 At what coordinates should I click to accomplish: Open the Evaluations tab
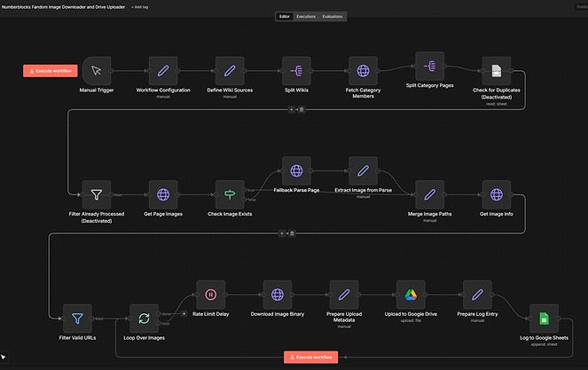(x=333, y=17)
